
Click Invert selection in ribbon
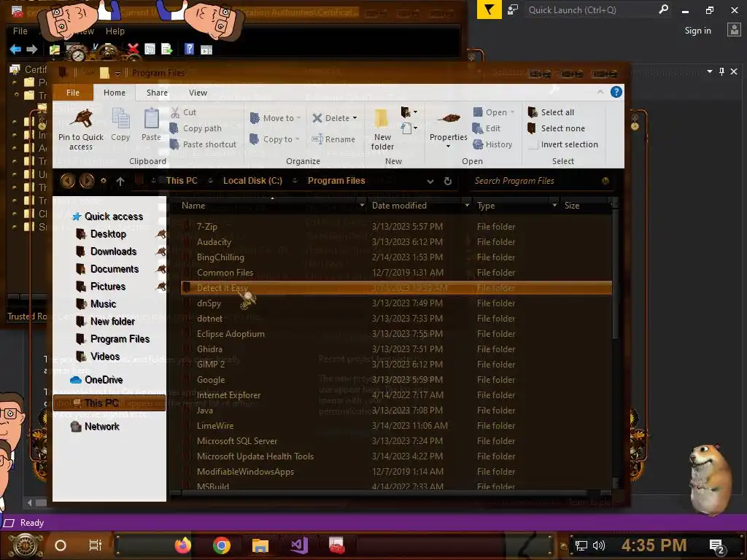coord(563,144)
